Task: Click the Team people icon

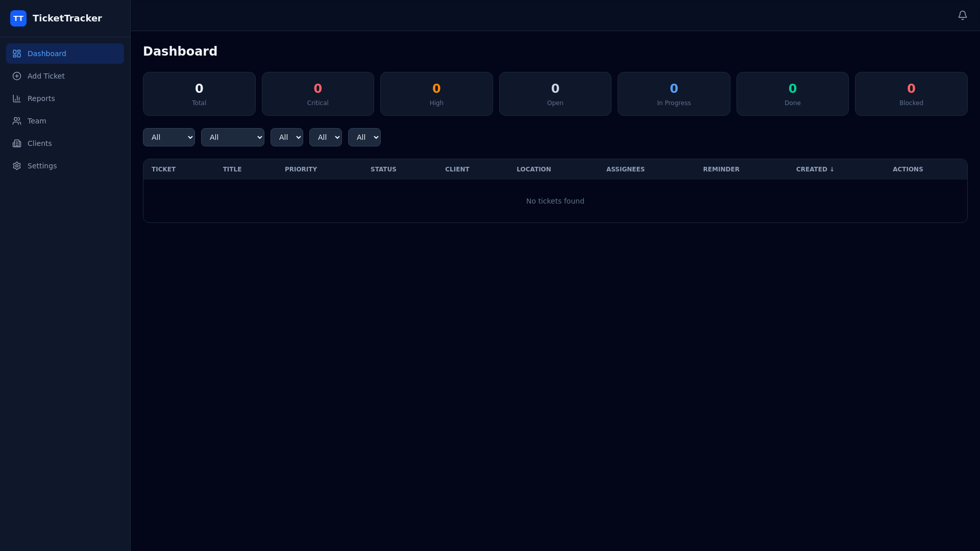Action: click(x=17, y=121)
